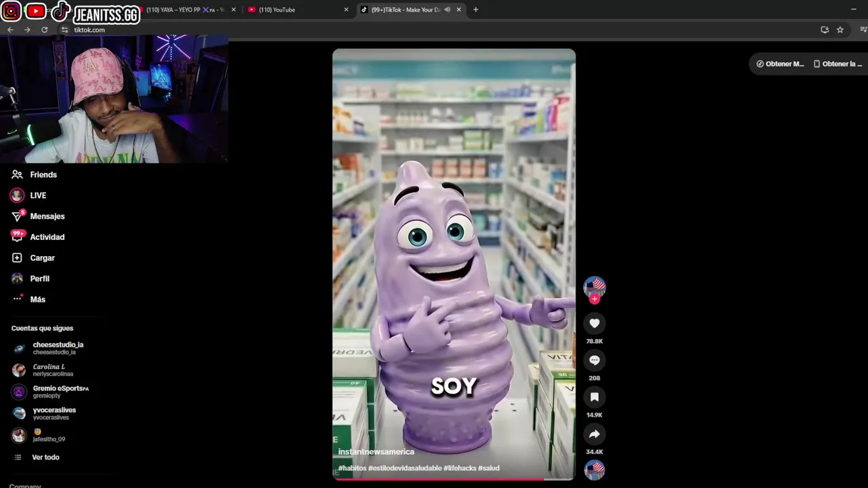Seek in the red video progress bar
This screenshot has height=488, width=868.
454,479
